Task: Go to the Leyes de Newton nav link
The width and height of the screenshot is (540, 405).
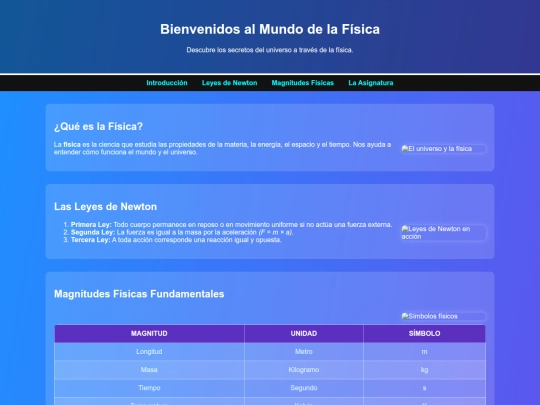Action: 229,83
